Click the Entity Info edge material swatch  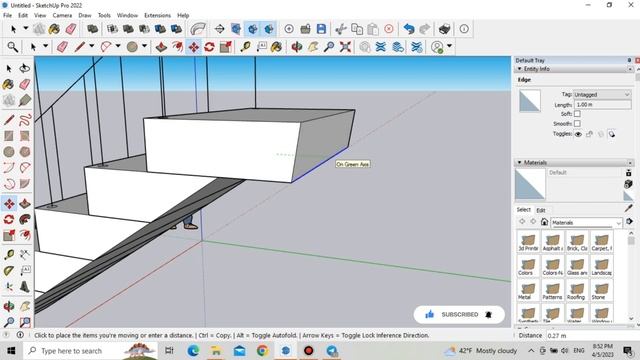tap(530, 101)
